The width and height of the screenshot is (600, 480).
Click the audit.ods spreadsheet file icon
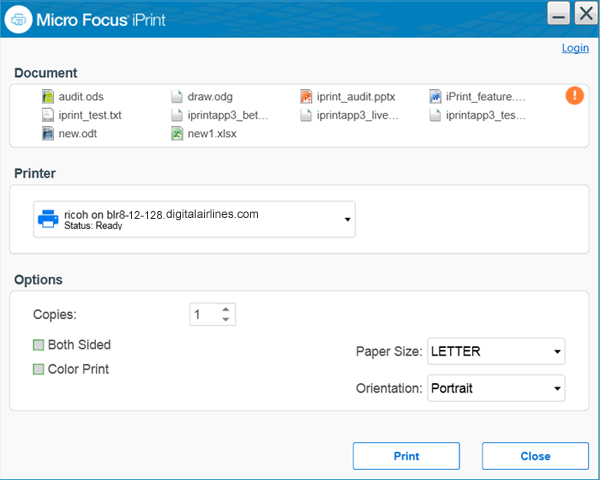[47, 97]
